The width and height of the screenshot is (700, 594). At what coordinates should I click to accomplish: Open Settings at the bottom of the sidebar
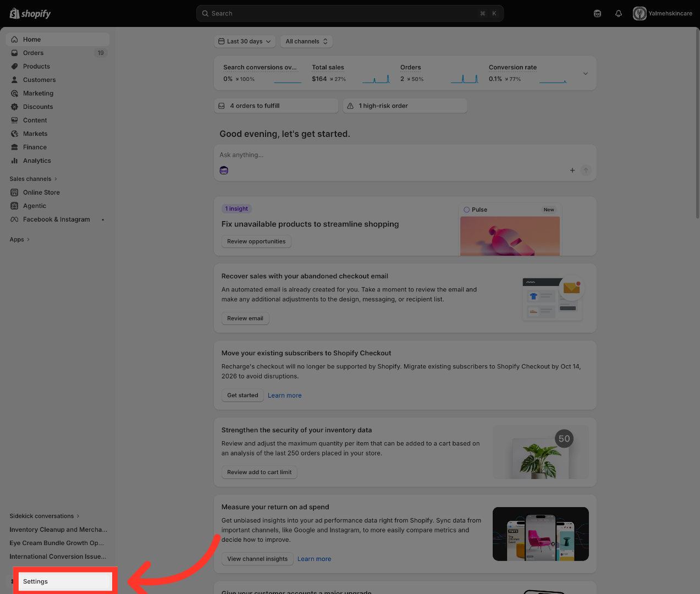[x=65, y=581]
